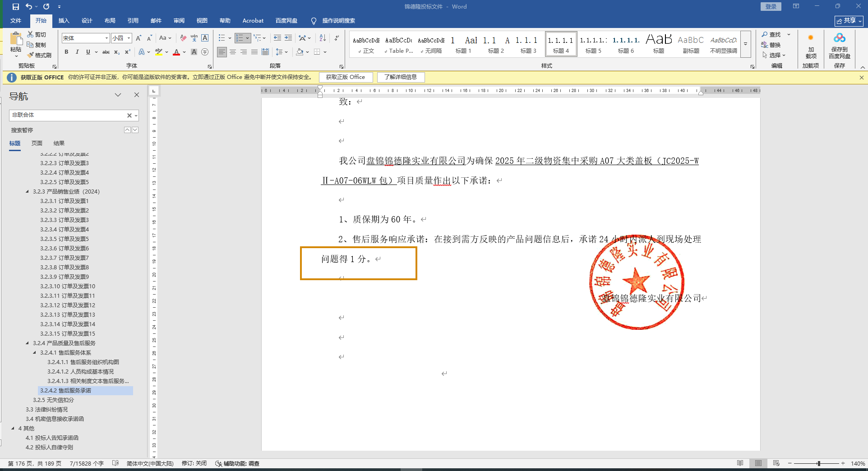Screen dimensions: 868x471
Task: Activate the Format Painter (格式刷)
Action: 39,55
